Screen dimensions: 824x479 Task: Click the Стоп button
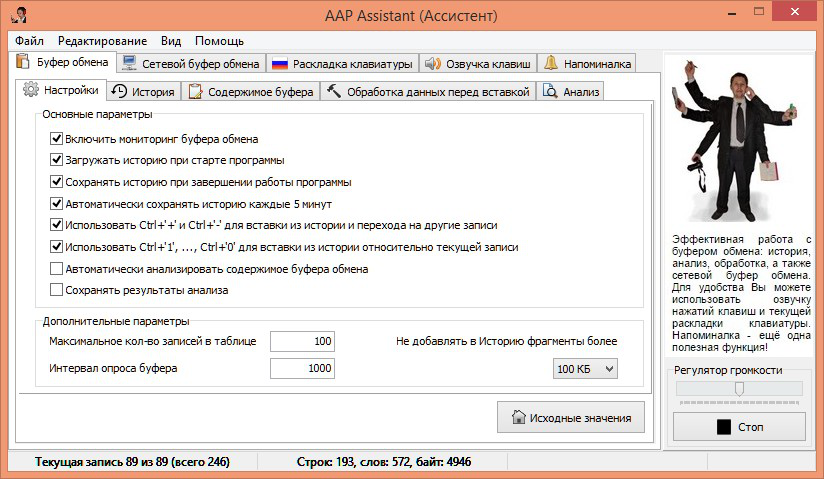click(x=739, y=426)
